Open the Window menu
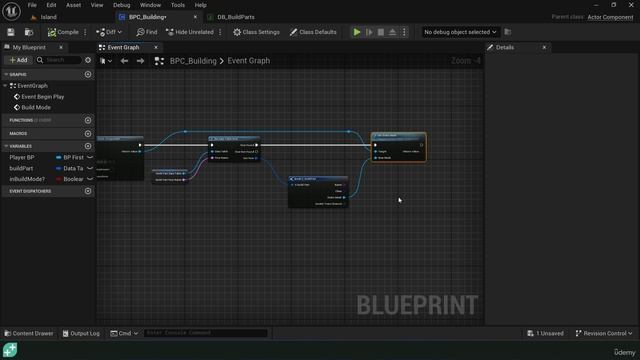 pos(150,5)
